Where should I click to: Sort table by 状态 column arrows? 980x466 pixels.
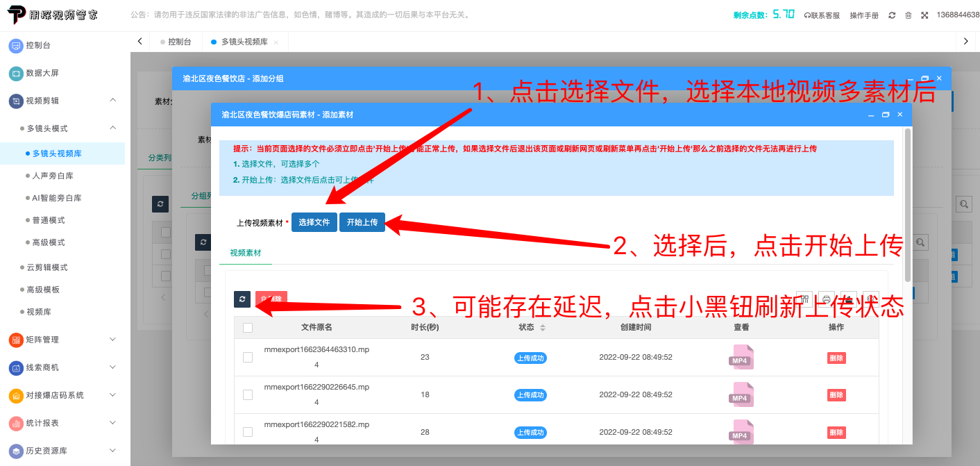tap(543, 328)
